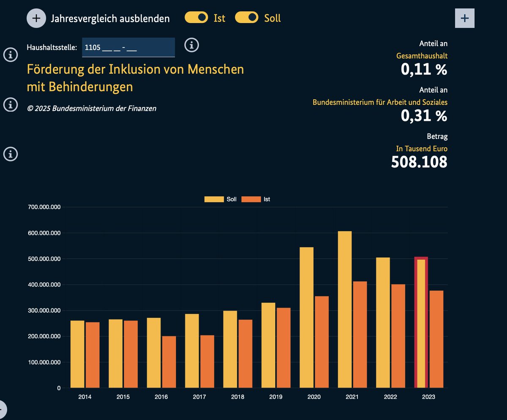507x420 pixels.
Task: Click the Jahresvergleich ausblenden label
Action: point(110,19)
